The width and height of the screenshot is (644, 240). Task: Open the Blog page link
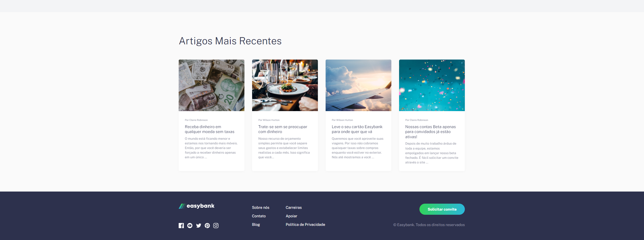point(256,225)
